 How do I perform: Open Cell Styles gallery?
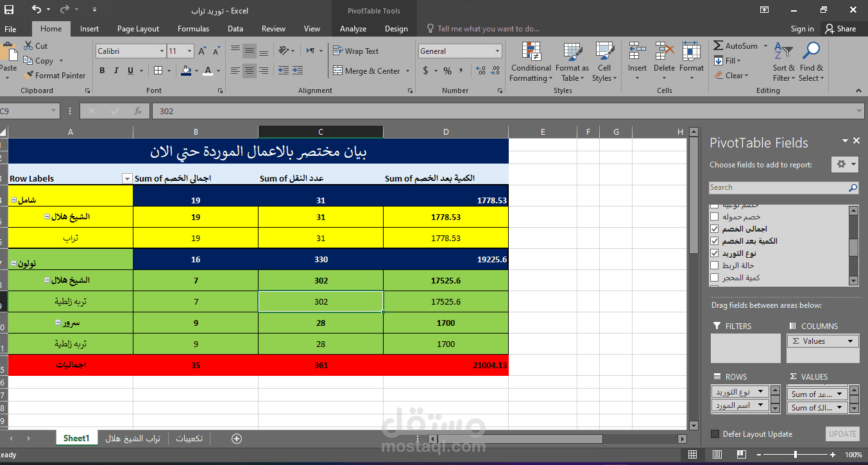coord(604,62)
